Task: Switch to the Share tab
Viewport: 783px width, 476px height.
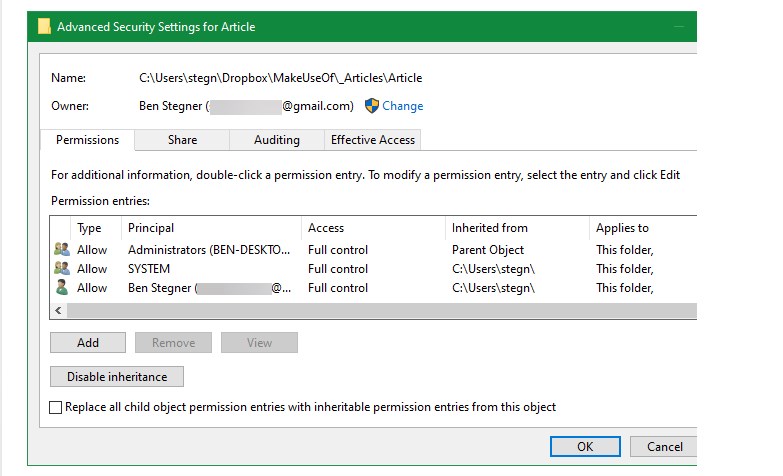Action: tap(182, 140)
